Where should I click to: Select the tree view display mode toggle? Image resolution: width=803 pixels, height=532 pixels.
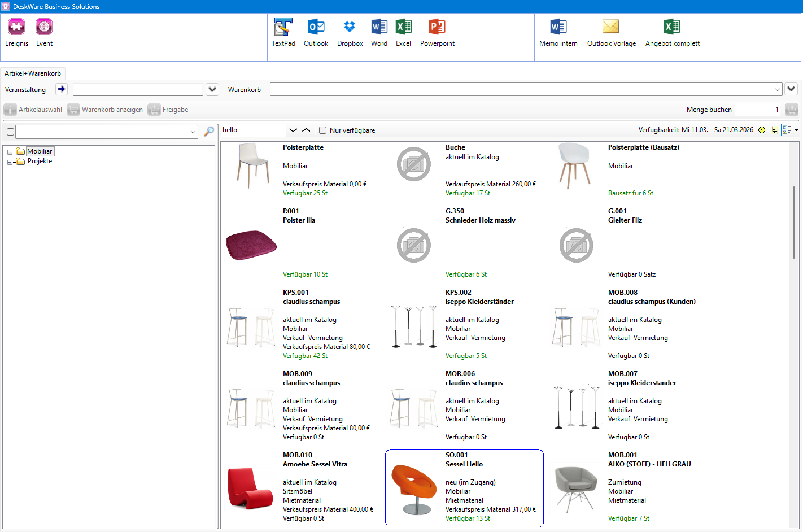(x=775, y=130)
